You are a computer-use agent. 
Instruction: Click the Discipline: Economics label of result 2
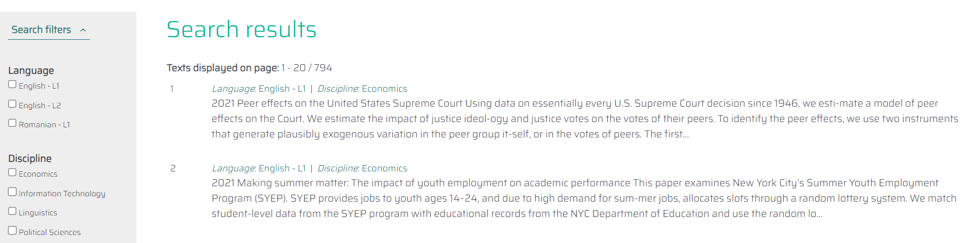pos(362,168)
